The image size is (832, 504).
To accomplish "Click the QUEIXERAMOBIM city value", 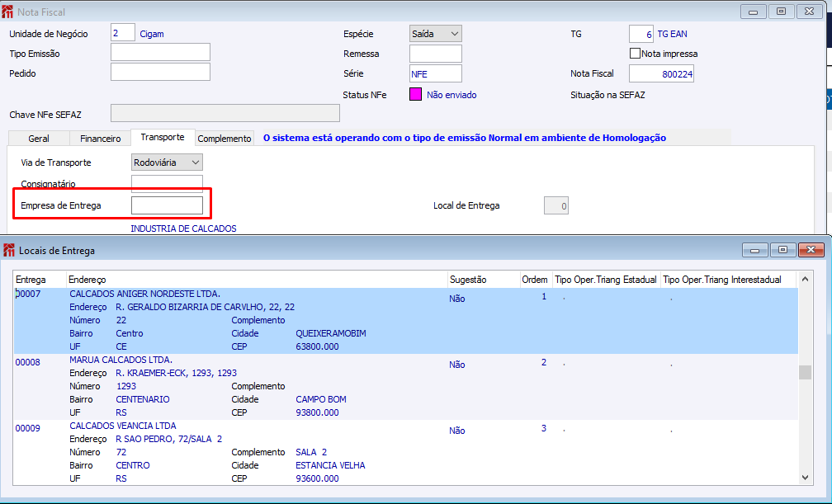I will pyautogui.click(x=330, y=334).
